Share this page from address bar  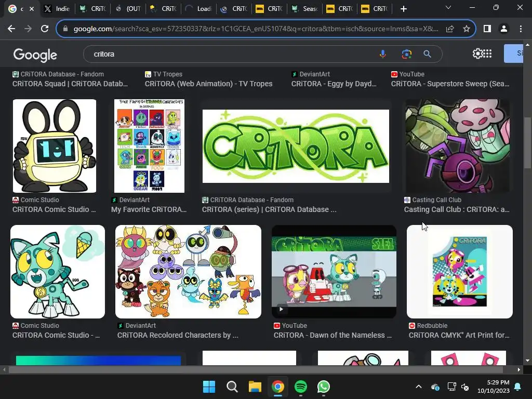(x=450, y=29)
